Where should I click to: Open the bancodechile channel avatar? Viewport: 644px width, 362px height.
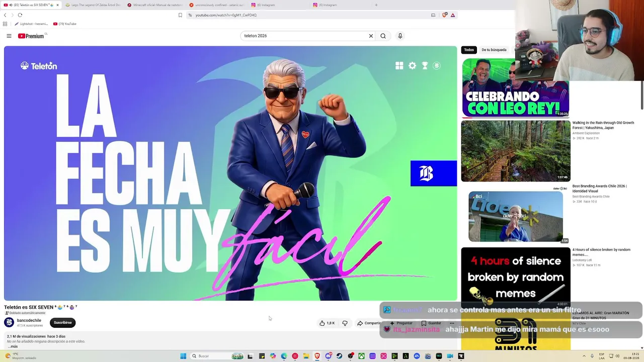point(9,322)
